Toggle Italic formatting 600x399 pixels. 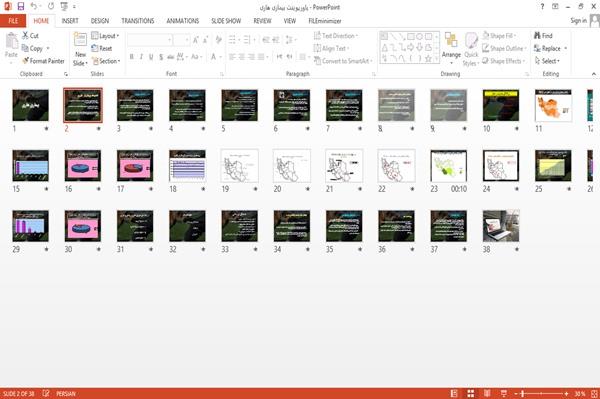click(x=141, y=57)
